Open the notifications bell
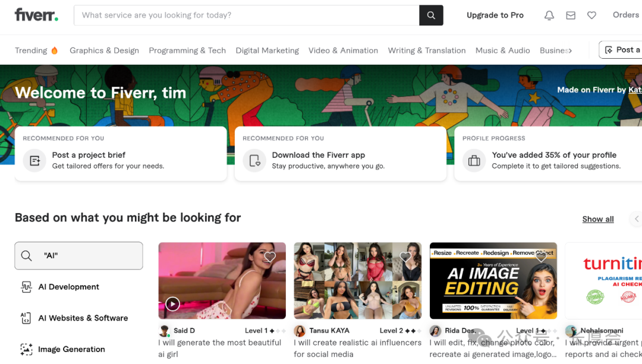This screenshot has height=364, width=642. click(549, 15)
